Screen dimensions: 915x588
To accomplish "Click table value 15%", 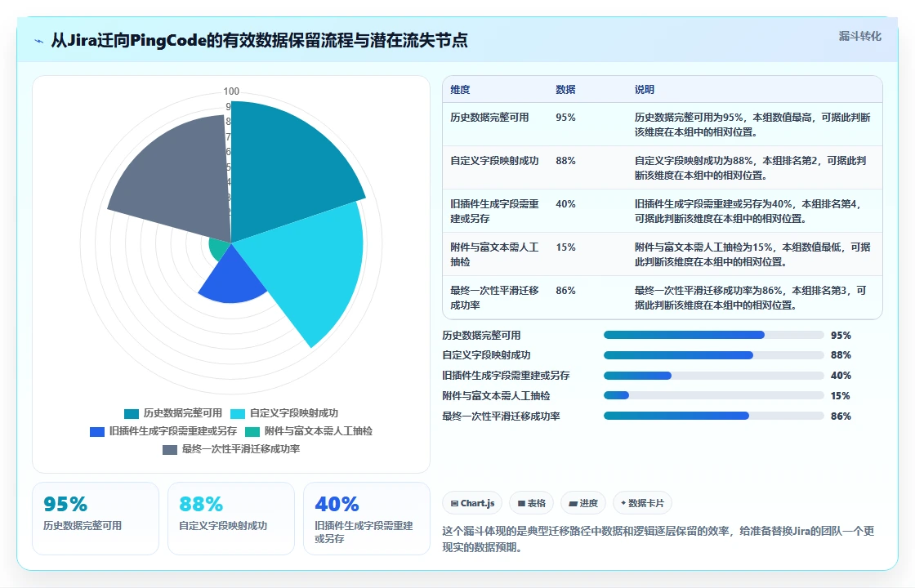I will point(565,247).
